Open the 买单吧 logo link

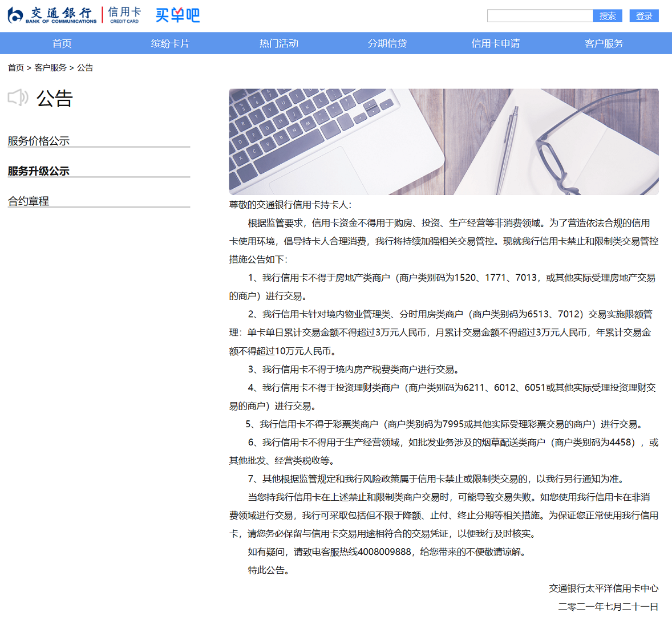(x=177, y=15)
